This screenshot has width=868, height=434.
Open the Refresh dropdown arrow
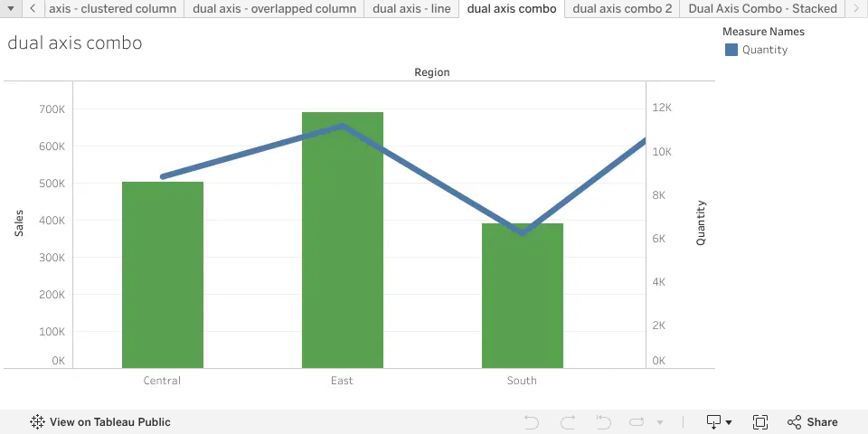(x=659, y=423)
